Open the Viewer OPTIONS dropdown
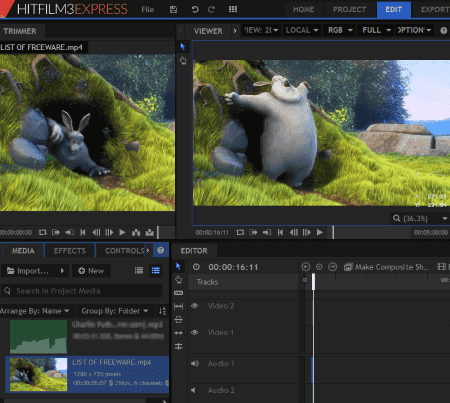This screenshot has height=403, width=450. (414, 30)
